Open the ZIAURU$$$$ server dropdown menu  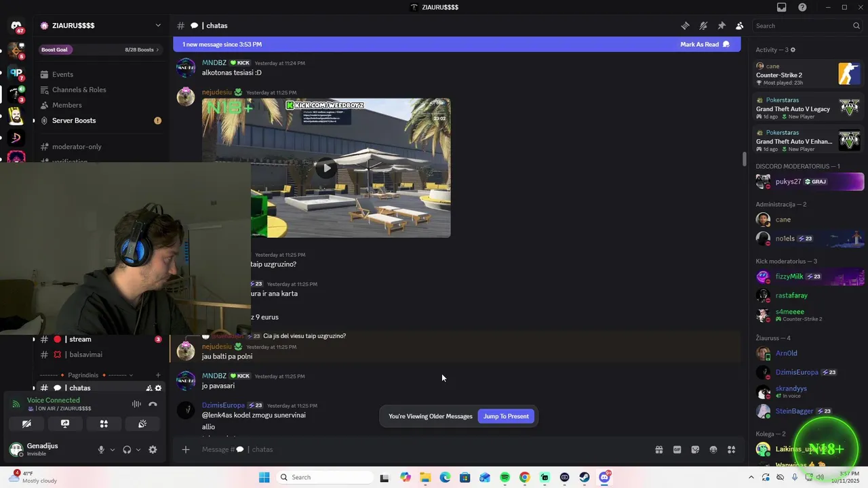[102, 26]
